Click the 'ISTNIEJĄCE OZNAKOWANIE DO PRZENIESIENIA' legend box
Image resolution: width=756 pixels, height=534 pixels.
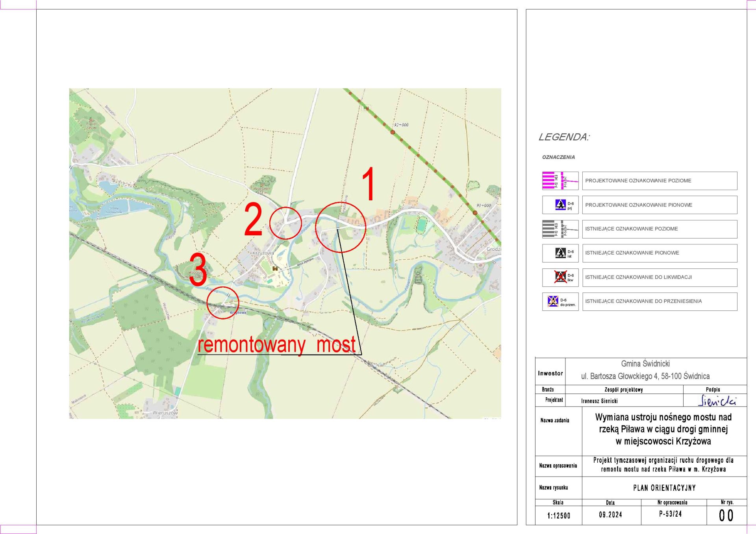(x=660, y=301)
